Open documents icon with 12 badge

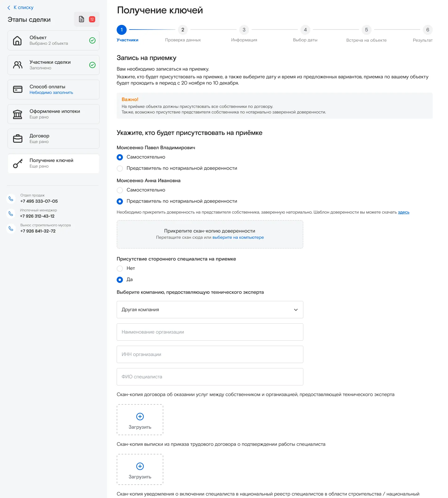(86, 19)
